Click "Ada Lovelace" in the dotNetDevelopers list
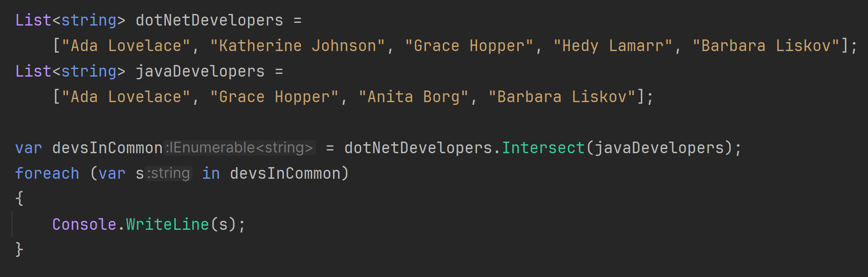The image size is (868, 277). [x=126, y=46]
